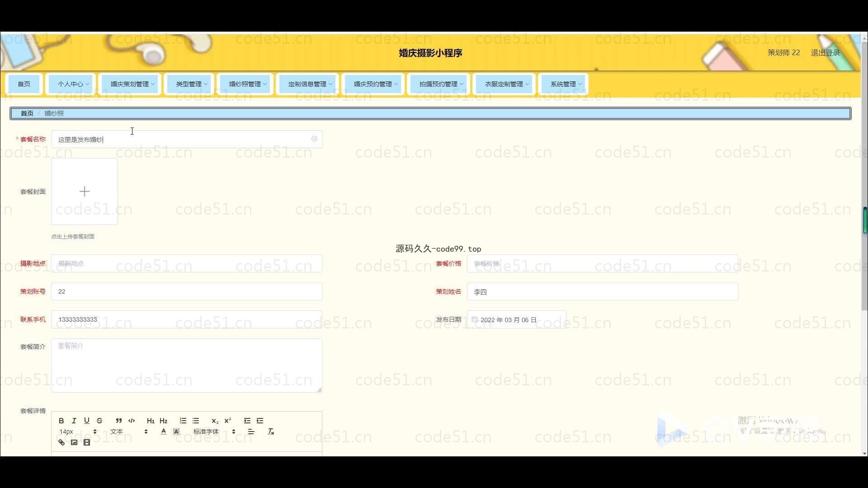This screenshot has width=868, height=488.
Task: Open the 拍摄预约管理 menu
Action: coord(439,84)
